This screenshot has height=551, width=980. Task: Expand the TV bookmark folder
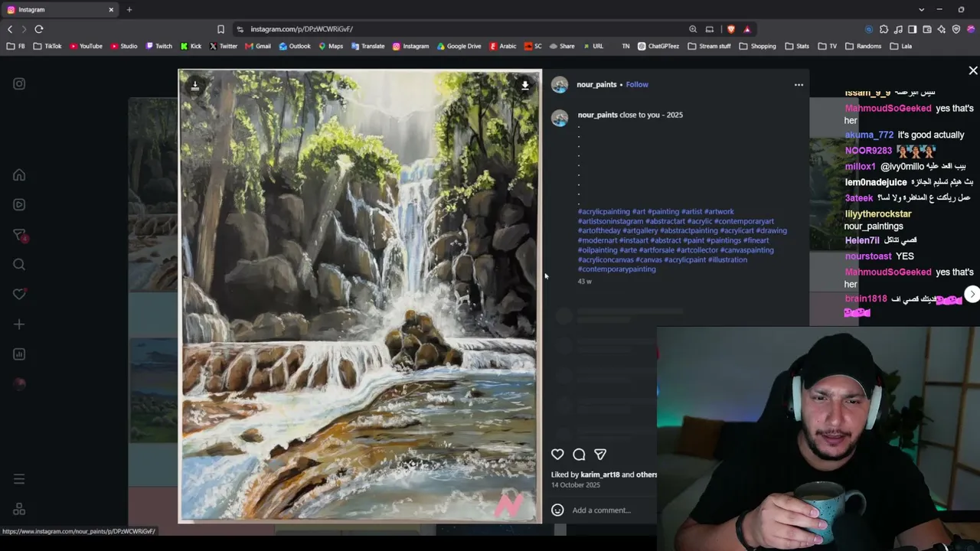[x=827, y=46]
